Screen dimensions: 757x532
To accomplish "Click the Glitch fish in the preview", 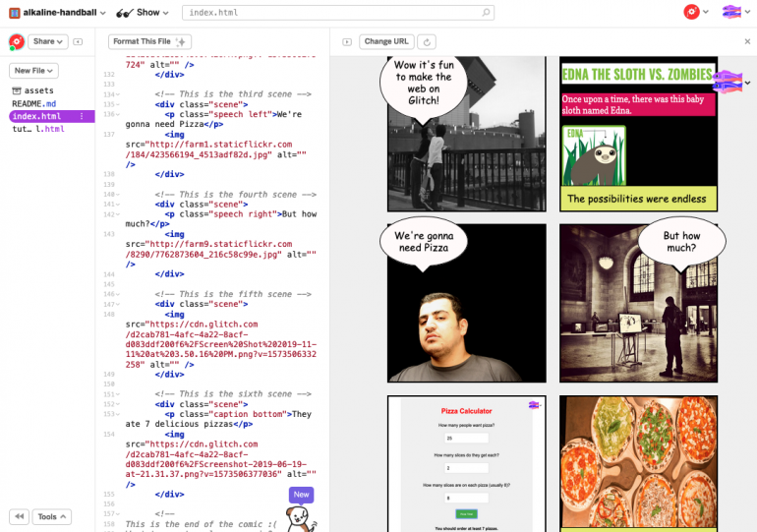I will [728, 82].
